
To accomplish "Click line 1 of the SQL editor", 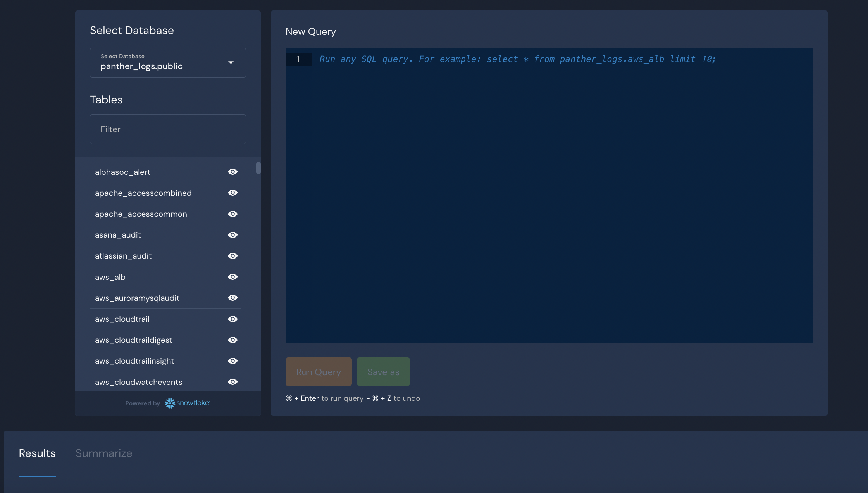I will [504, 59].
